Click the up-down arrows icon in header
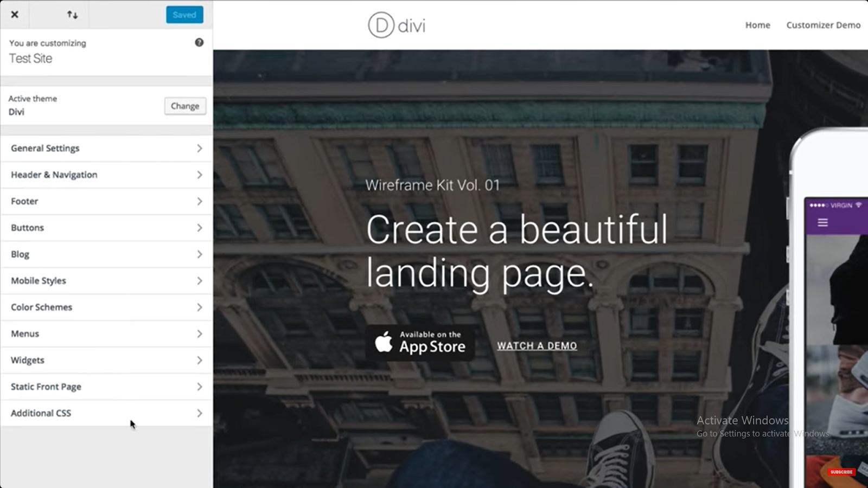Screen dimensions: 868x488 coord(72,15)
